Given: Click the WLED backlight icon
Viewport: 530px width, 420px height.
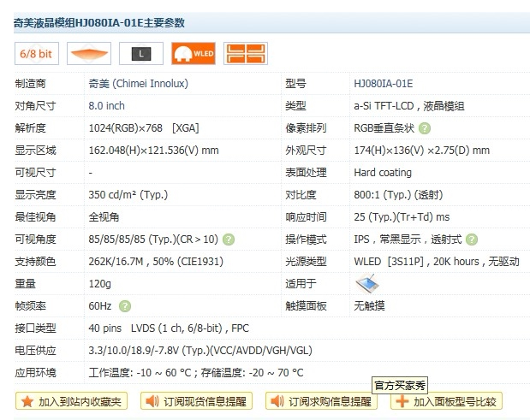Looking at the screenshot, I should click(x=194, y=53).
